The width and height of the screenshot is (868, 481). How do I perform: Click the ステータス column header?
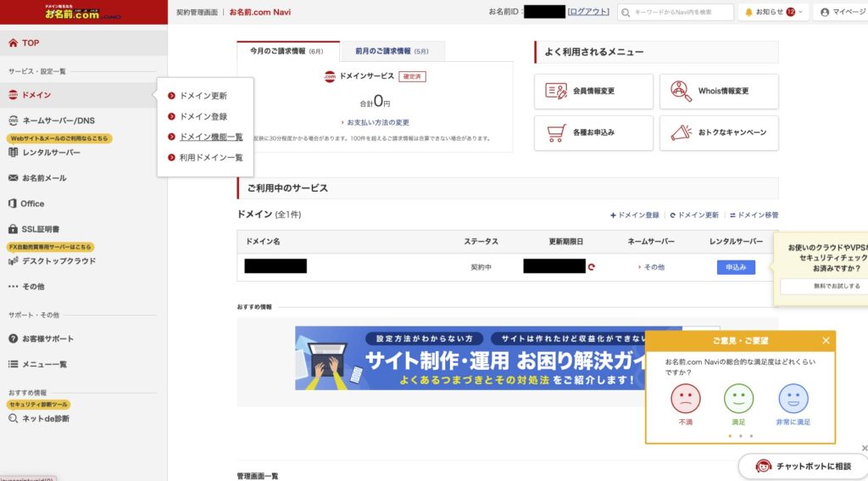click(x=481, y=242)
